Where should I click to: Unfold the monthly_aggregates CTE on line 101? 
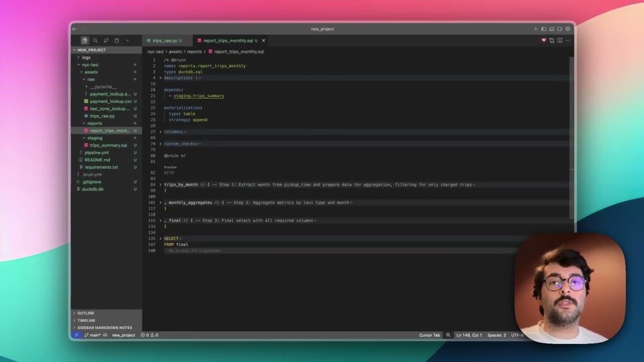(x=160, y=203)
